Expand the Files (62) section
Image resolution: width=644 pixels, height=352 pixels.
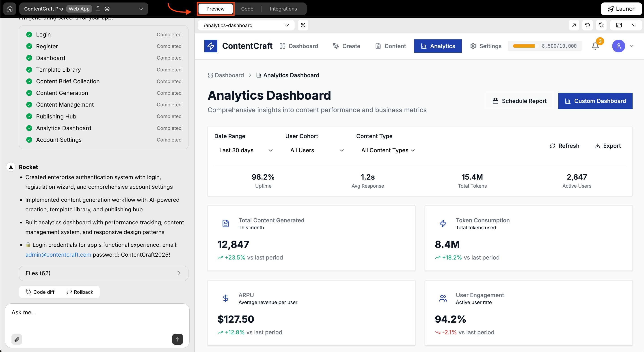104,273
